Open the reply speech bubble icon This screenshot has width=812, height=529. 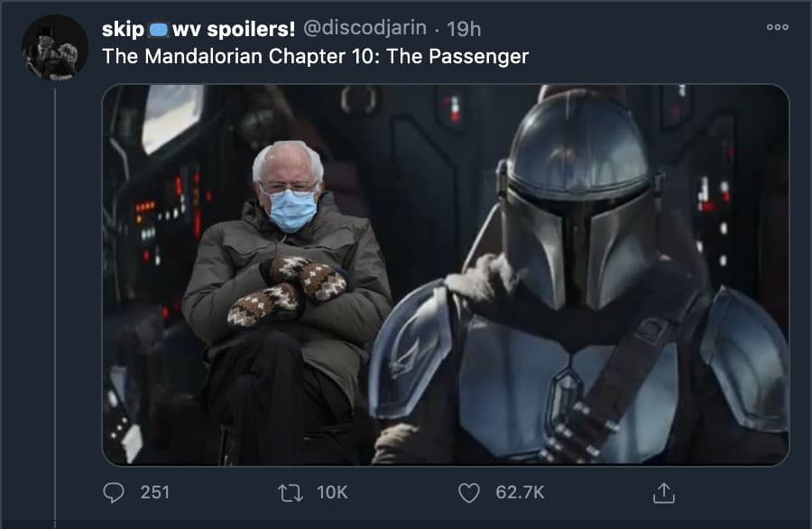[x=113, y=492]
